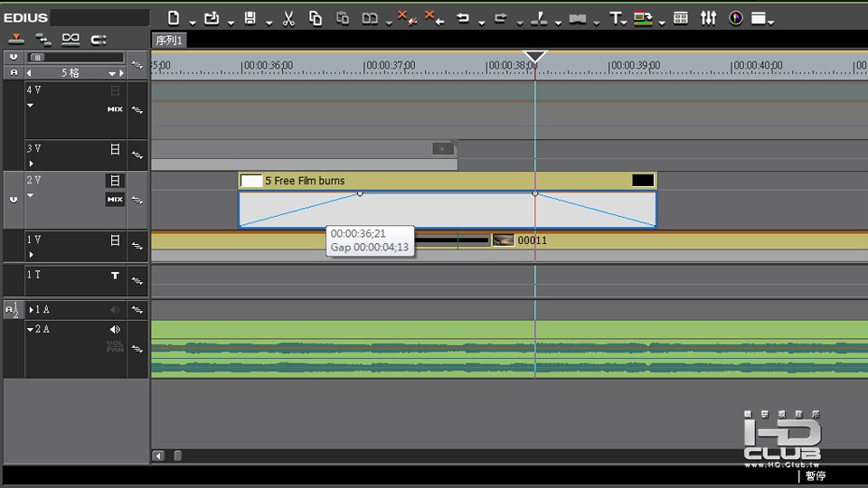Click timeline scroll left arrow button
The width and height of the screenshot is (868, 488).
tap(158, 455)
